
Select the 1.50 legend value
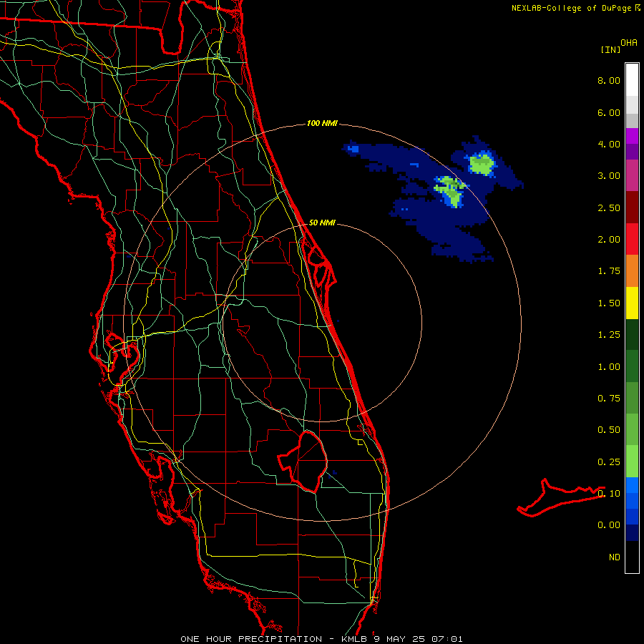[609, 303]
